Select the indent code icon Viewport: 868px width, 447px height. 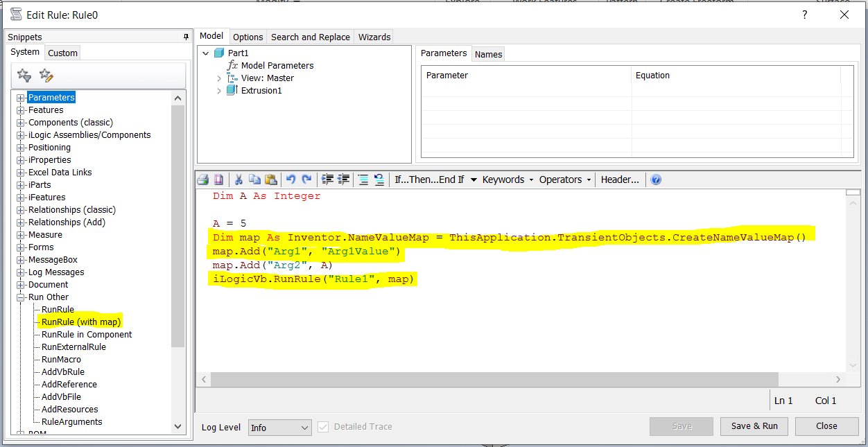(328, 179)
